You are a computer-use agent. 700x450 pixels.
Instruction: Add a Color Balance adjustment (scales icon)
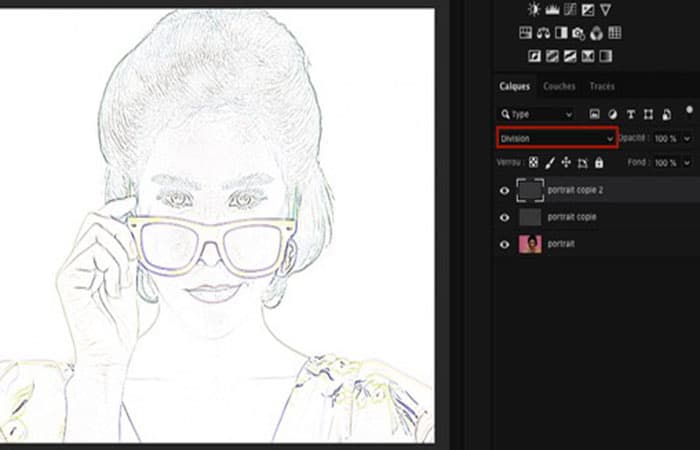coord(543,33)
